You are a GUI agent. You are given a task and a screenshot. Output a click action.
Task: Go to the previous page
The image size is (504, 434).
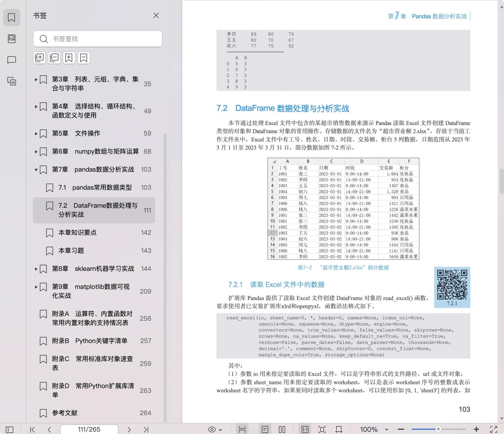click(x=49, y=429)
